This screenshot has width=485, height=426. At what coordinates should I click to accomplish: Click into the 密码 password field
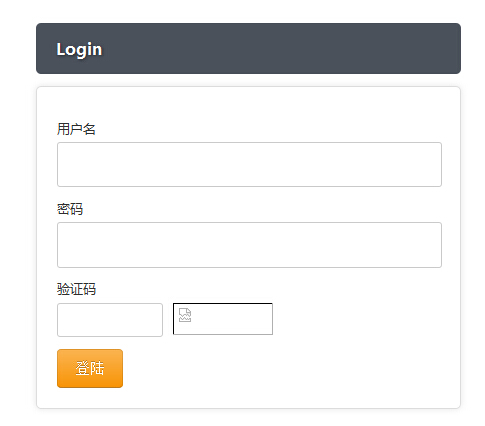tap(249, 245)
